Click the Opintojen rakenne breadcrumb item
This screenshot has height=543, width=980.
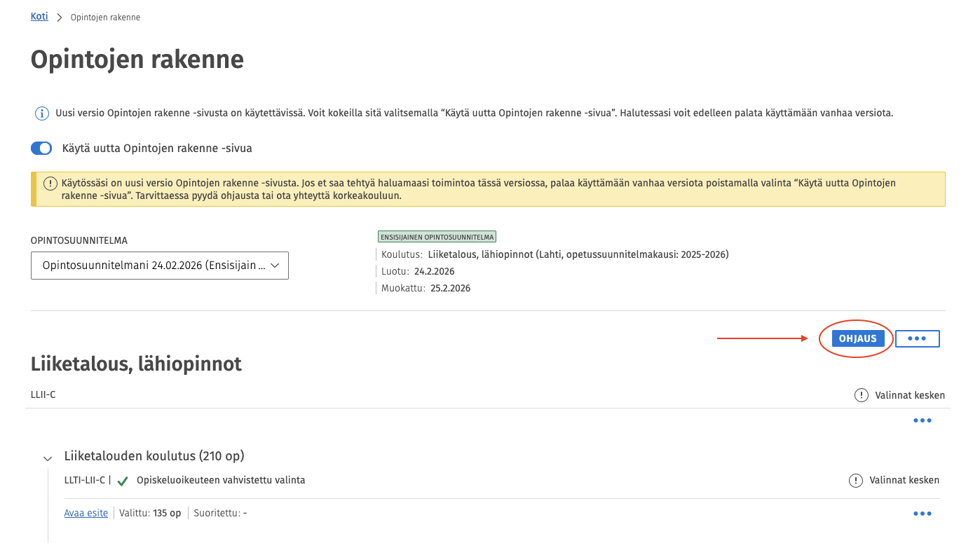(x=105, y=17)
